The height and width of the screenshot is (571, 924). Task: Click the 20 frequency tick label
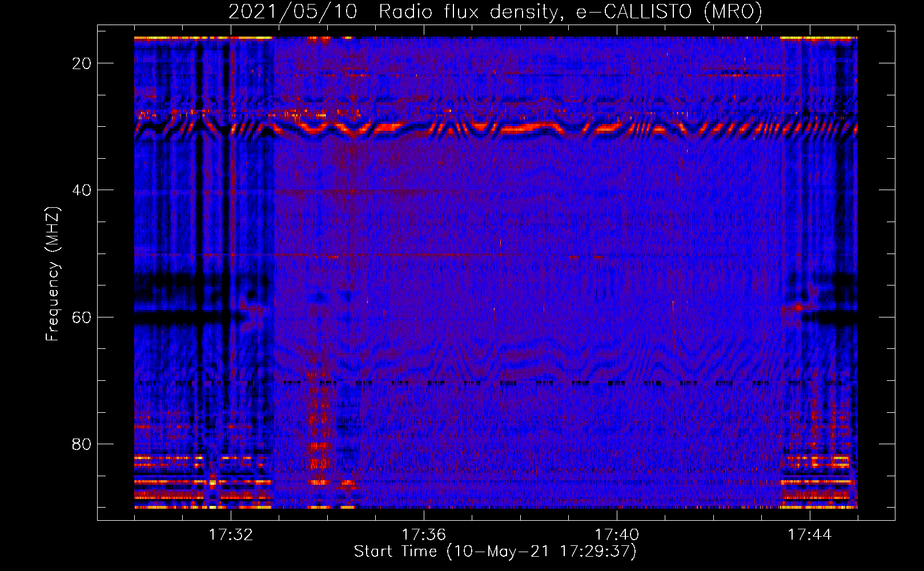click(x=82, y=63)
